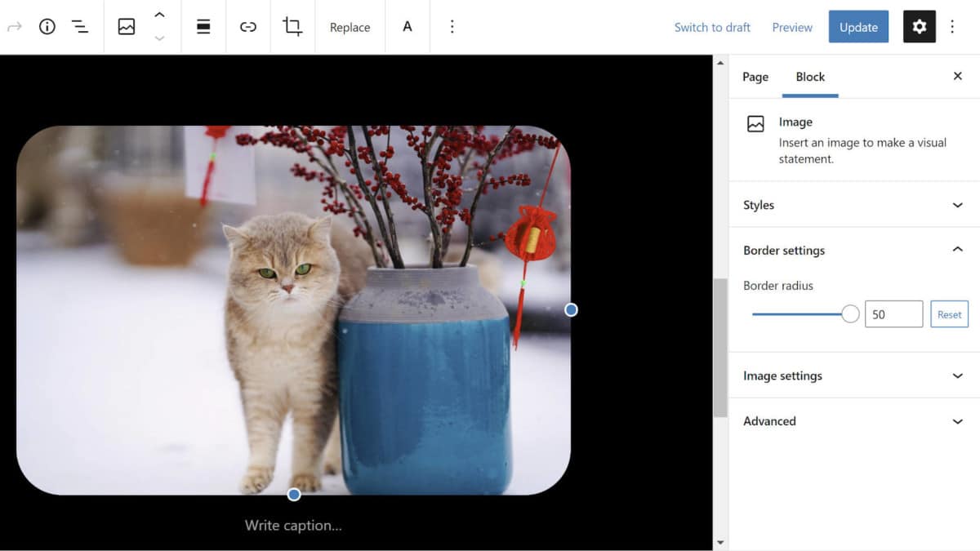The image size is (980, 551).
Task: Click the image block type icon
Action: [x=127, y=27]
